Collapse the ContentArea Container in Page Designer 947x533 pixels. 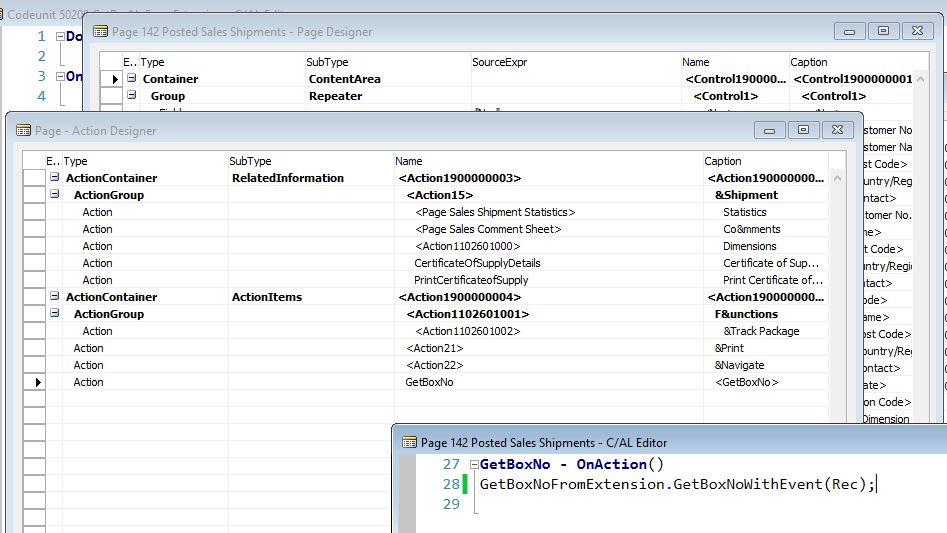coord(131,79)
